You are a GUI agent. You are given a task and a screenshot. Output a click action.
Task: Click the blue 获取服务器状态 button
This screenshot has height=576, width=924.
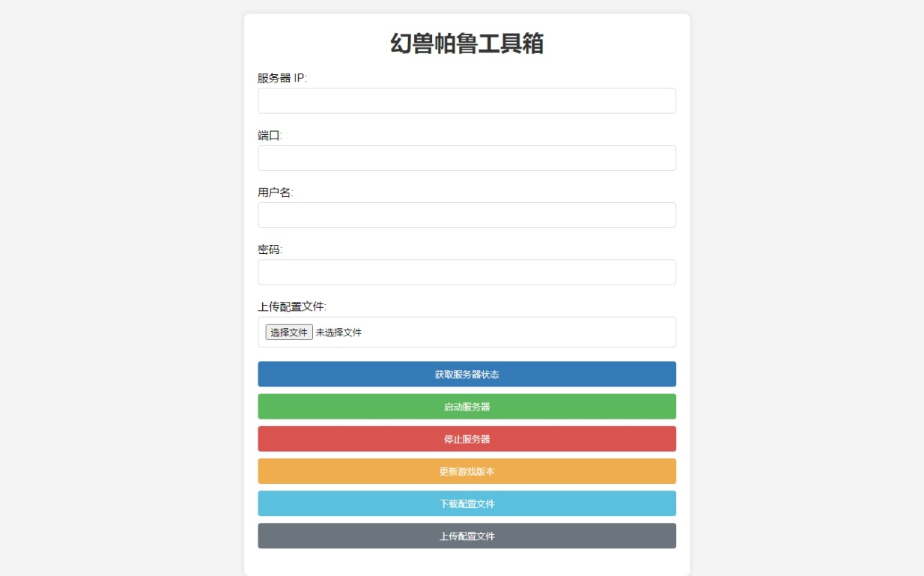point(466,375)
